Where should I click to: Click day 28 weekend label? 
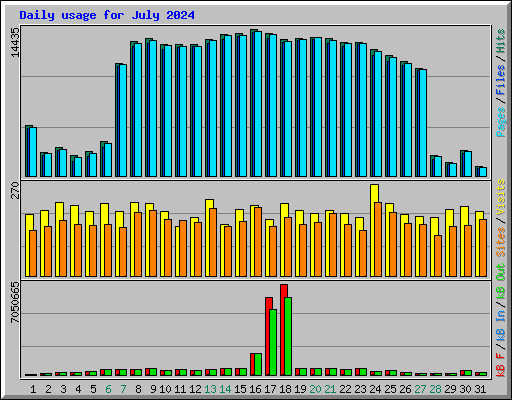[435, 389]
